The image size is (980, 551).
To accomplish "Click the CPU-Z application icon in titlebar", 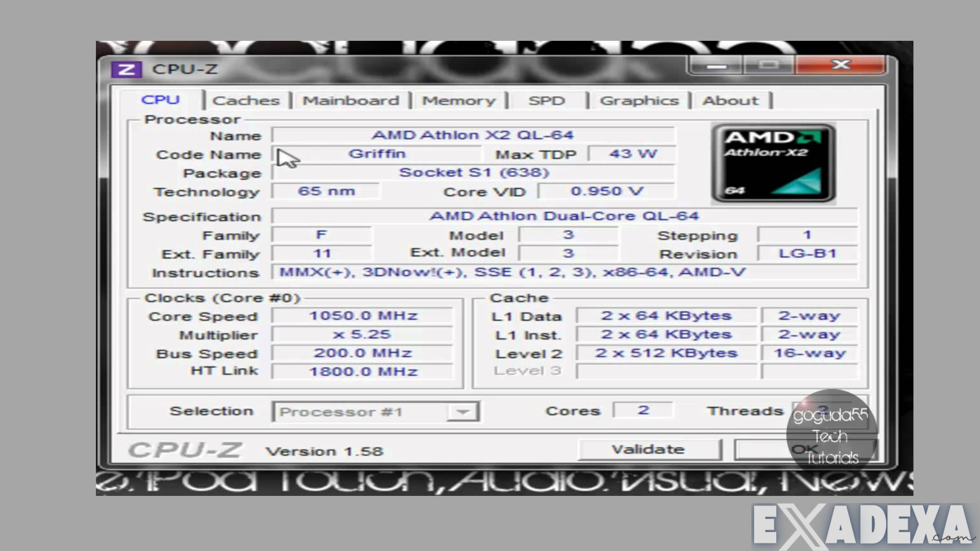I will [x=127, y=69].
